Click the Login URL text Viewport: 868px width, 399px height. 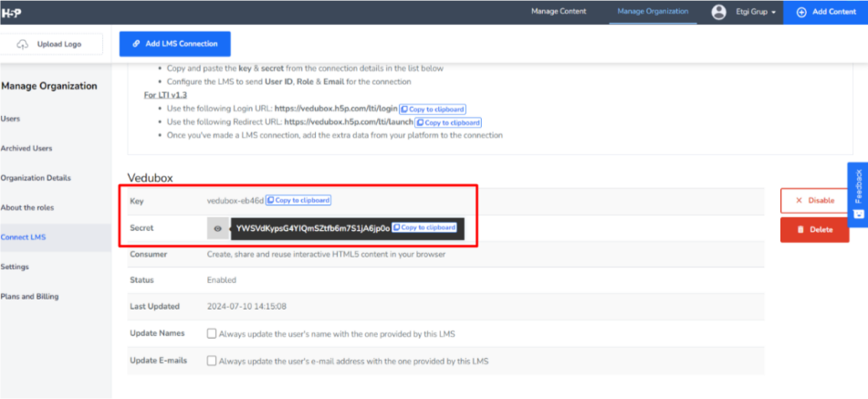tap(336, 110)
